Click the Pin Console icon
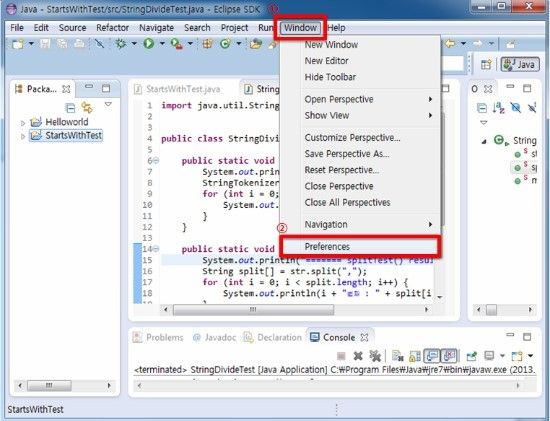Viewport: 550px width, 421px height. pos(472,356)
